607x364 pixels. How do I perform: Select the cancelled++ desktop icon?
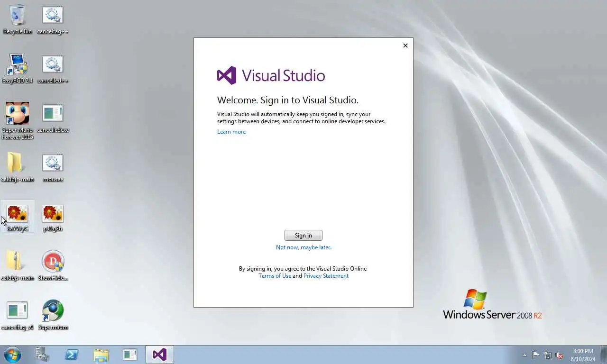[x=53, y=69]
